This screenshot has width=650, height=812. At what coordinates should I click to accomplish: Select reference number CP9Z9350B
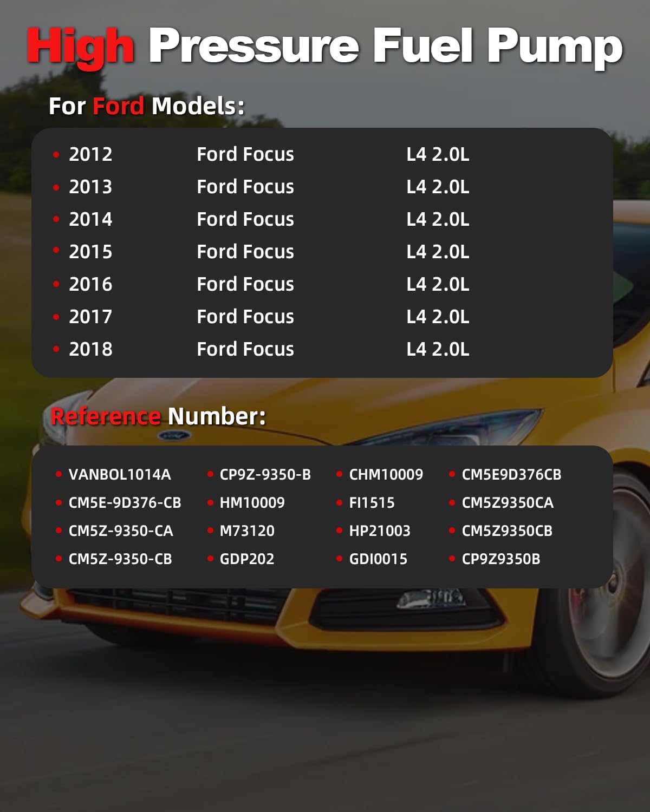pyautogui.click(x=501, y=559)
